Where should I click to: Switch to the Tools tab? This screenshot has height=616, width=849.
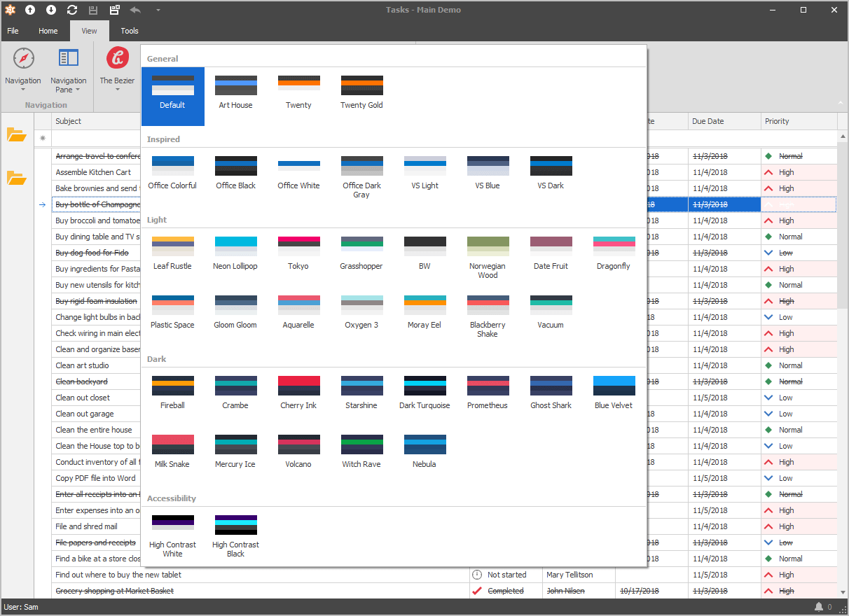click(130, 31)
